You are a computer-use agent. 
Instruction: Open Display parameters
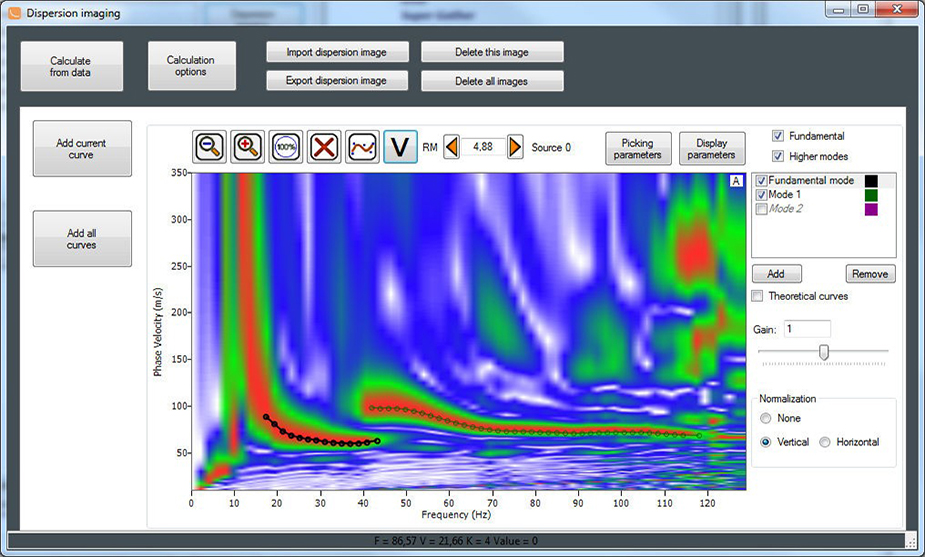[x=712, y=148]
